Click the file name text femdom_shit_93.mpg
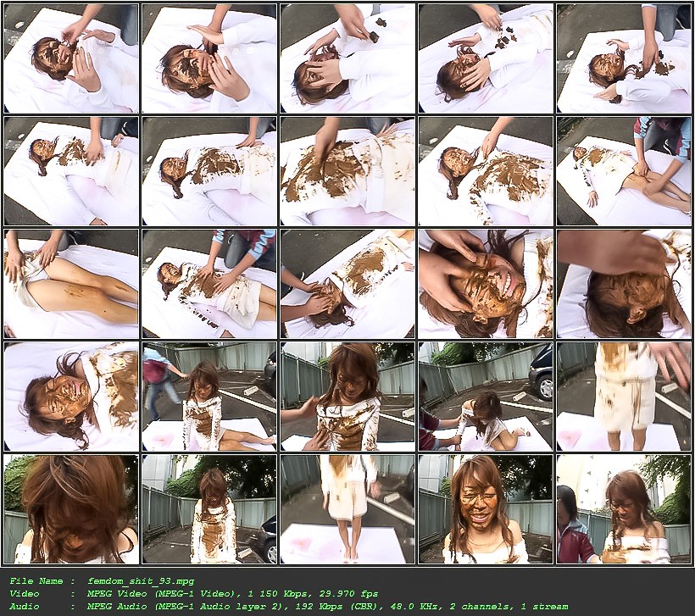This screenshot has height=616, width=695. click(x=141, y=581)
